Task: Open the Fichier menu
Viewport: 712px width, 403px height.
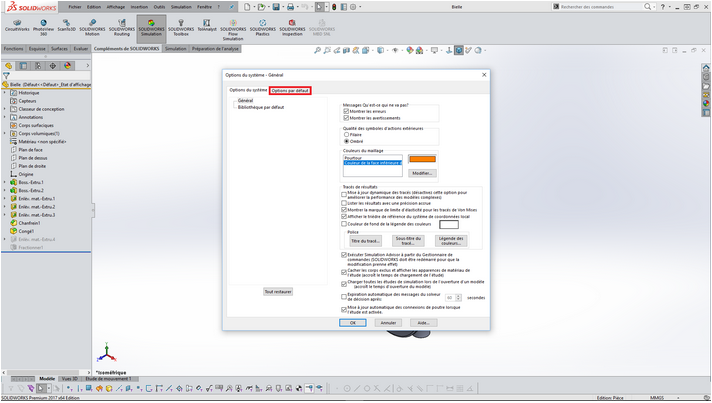Action: 75,7
